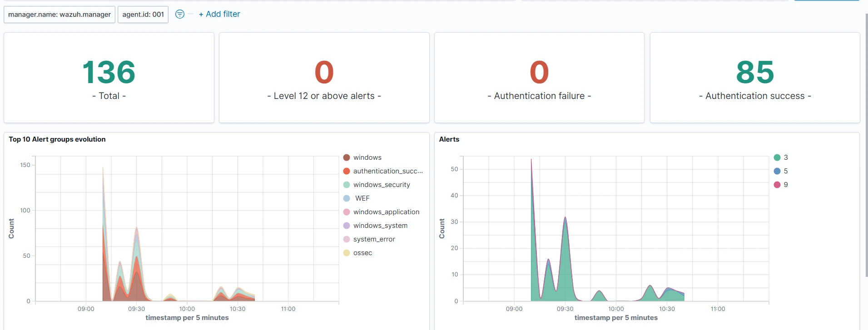
Task: Toggle authentication_success legend entry
Action: click(387, 171)
